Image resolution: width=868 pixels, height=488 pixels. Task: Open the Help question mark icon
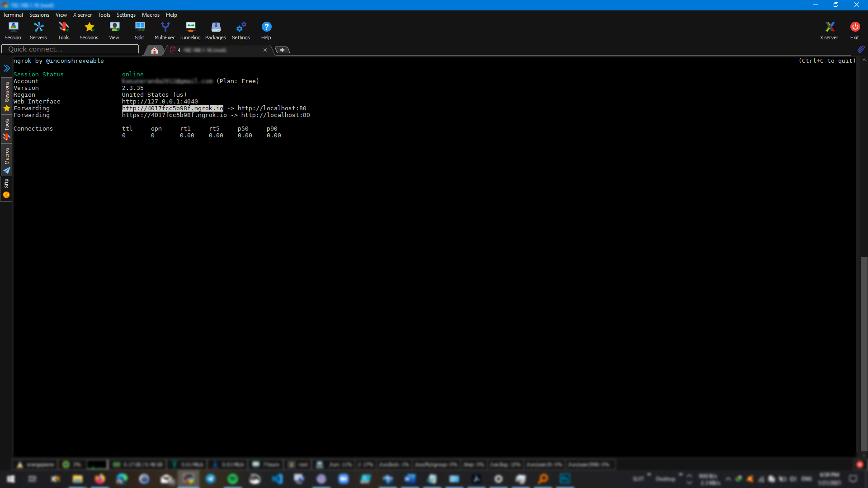click(x=266, y=31)
